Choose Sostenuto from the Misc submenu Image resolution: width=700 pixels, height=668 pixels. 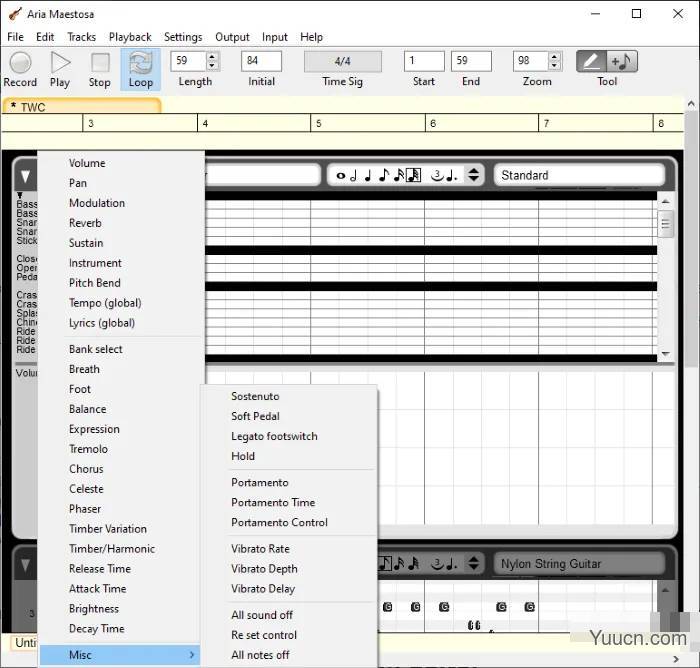[290, 396]
